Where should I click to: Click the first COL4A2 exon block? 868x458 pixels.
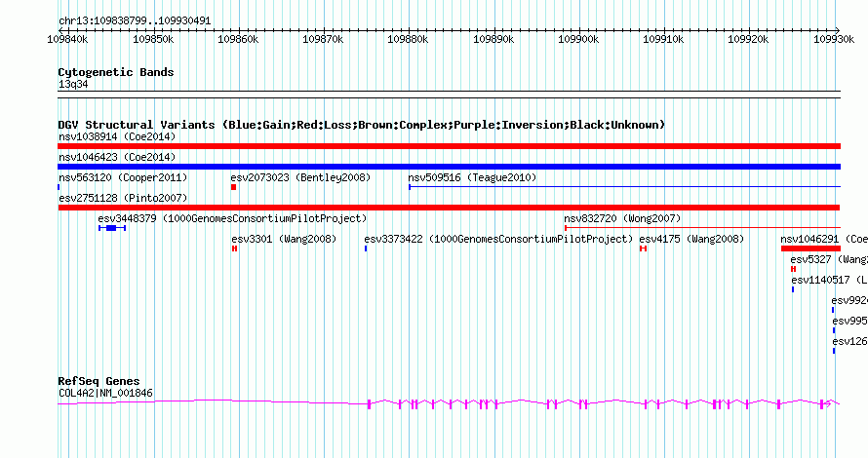tap(370, 404)
